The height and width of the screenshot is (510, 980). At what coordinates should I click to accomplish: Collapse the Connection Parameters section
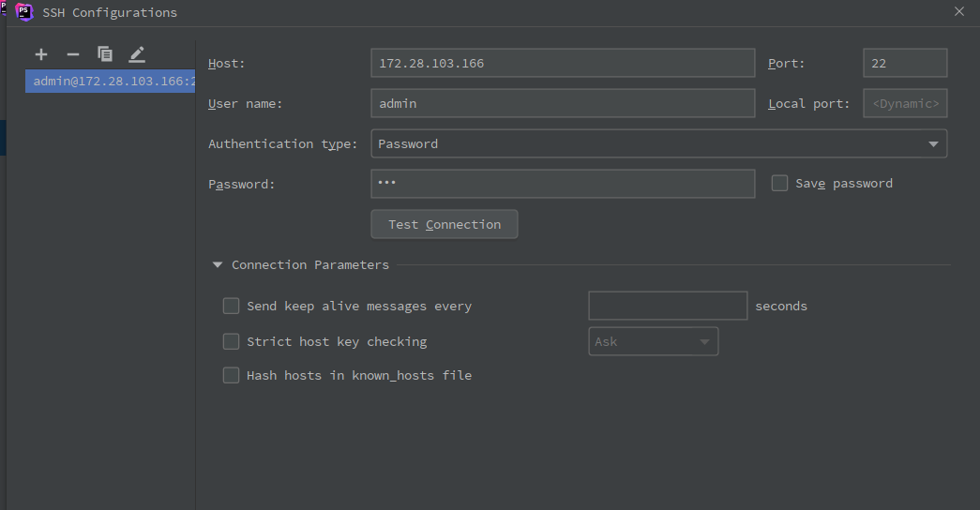(218, 265)
